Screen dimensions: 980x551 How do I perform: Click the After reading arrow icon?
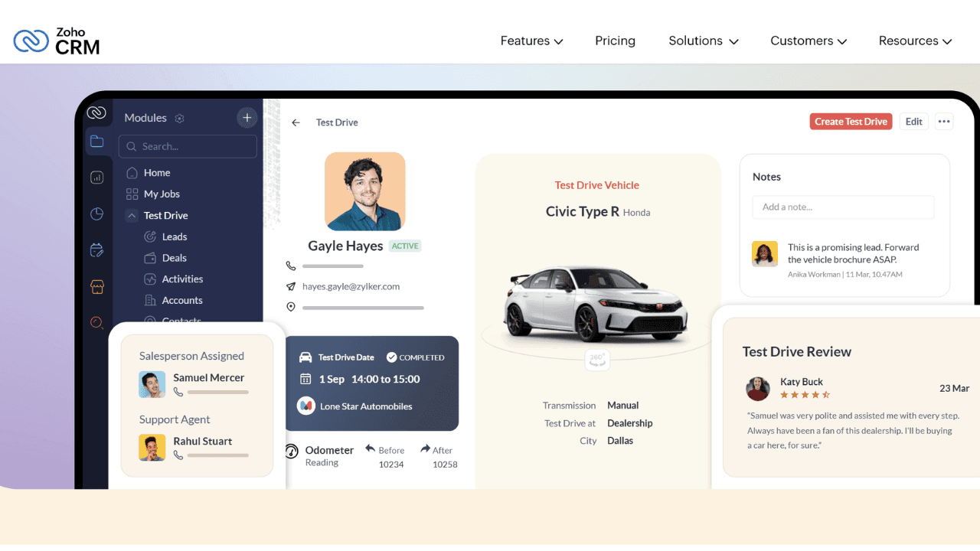click(426, 449)
